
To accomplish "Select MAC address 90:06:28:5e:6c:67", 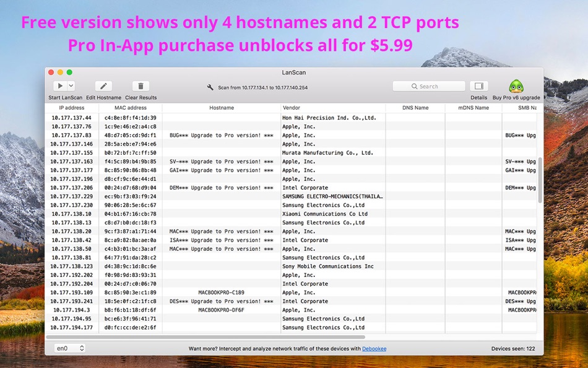I will pyautogui.click(x=131, y=205).
